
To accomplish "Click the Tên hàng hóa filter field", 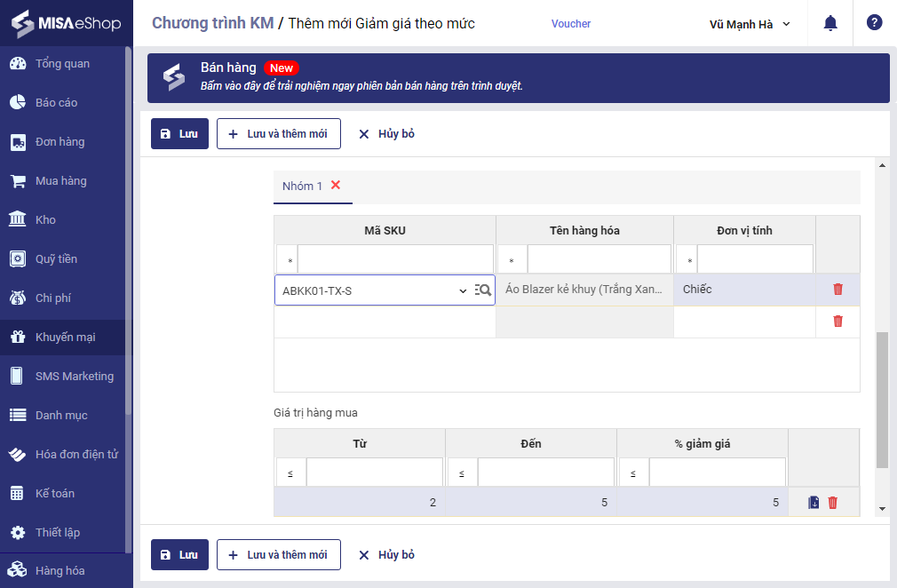I will pyautogui.click(x=599, y=259).
